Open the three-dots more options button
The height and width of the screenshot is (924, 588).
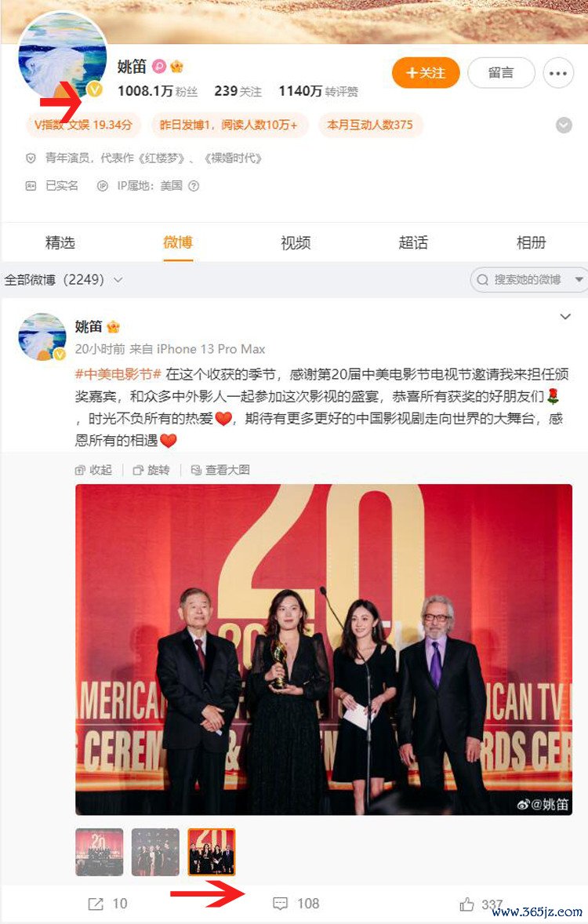click(558, 74)
